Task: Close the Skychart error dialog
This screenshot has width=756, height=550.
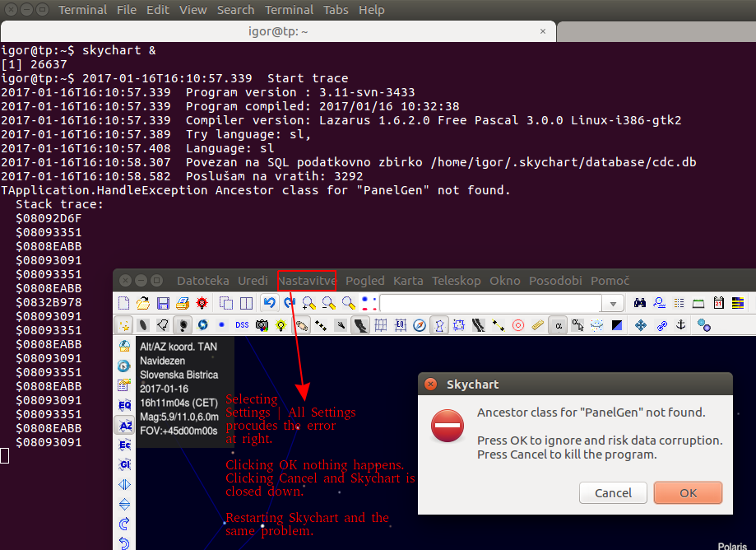Action: (x=430, y=384)
